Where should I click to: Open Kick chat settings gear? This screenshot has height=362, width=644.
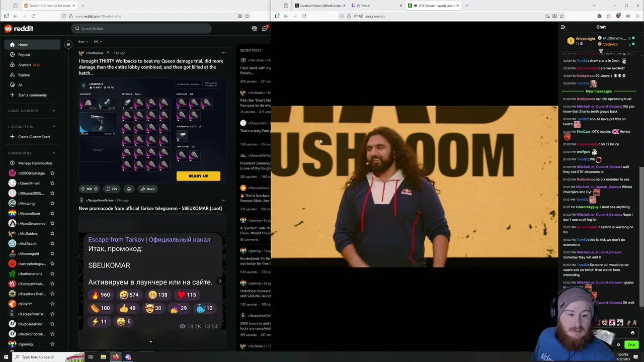618,345
